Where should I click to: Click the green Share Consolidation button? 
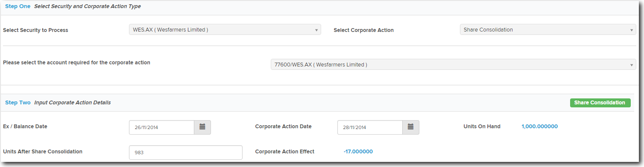(600, 103)
